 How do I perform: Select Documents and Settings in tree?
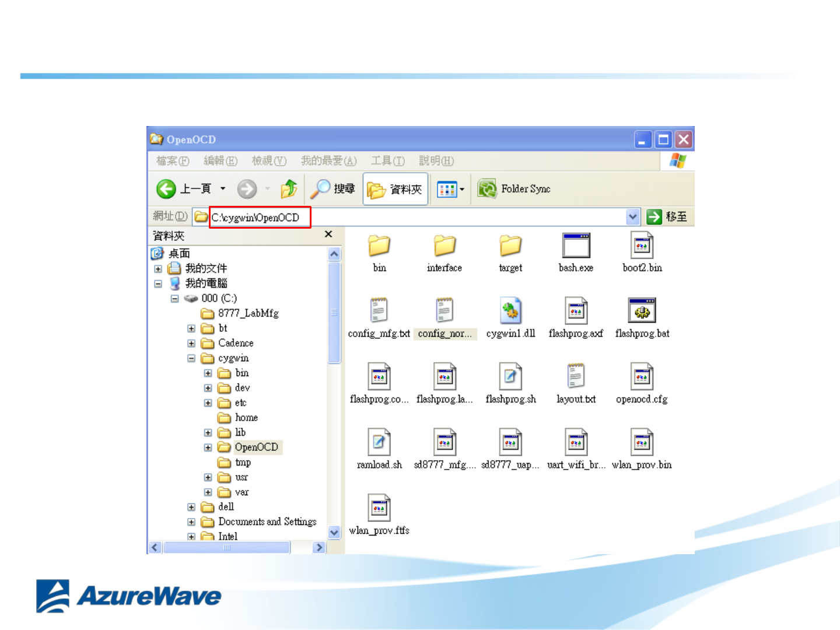(x=258, y=521)
